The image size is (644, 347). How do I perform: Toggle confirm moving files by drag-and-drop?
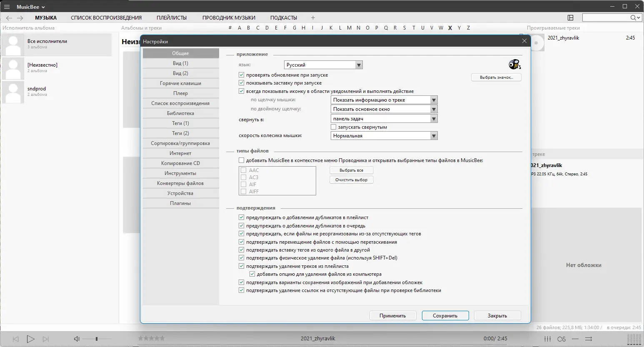[241, 242]
